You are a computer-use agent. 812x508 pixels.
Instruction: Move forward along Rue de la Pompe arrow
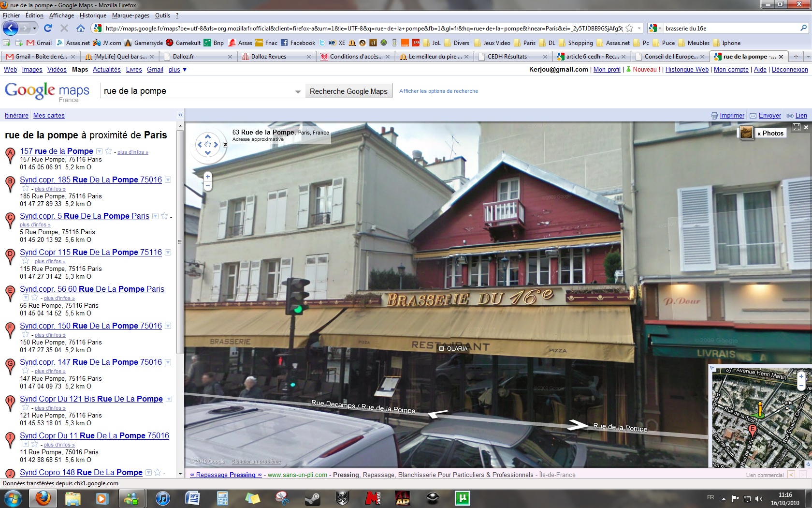pos(578,425)
